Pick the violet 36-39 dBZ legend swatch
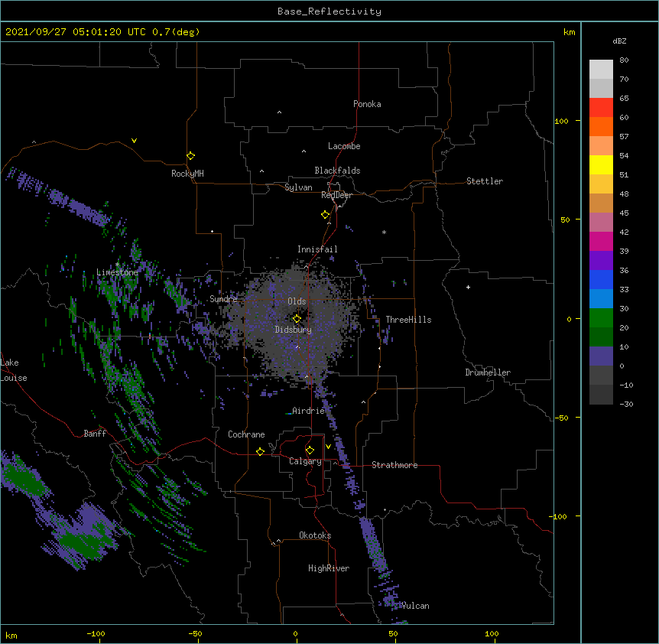This screenshot has height=644, width=659. (x=601, y=261)
